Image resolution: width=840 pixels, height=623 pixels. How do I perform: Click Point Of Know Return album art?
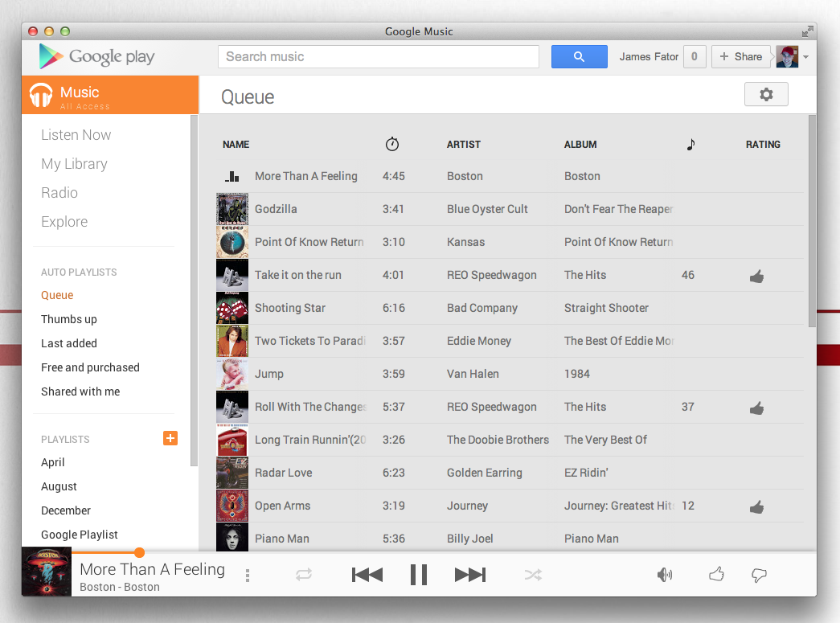pos(232,242)
